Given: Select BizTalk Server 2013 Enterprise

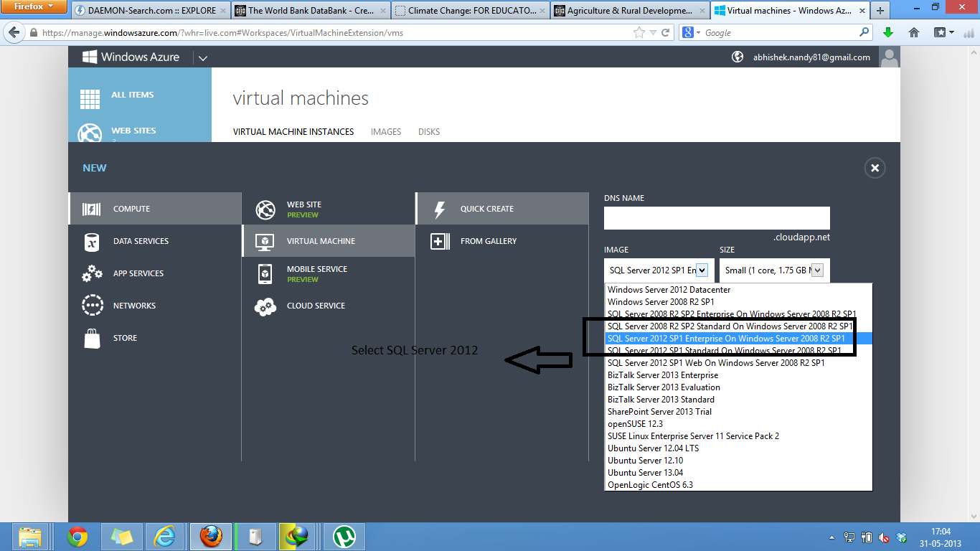Looking at the screenshot, I should click(738, 375).
